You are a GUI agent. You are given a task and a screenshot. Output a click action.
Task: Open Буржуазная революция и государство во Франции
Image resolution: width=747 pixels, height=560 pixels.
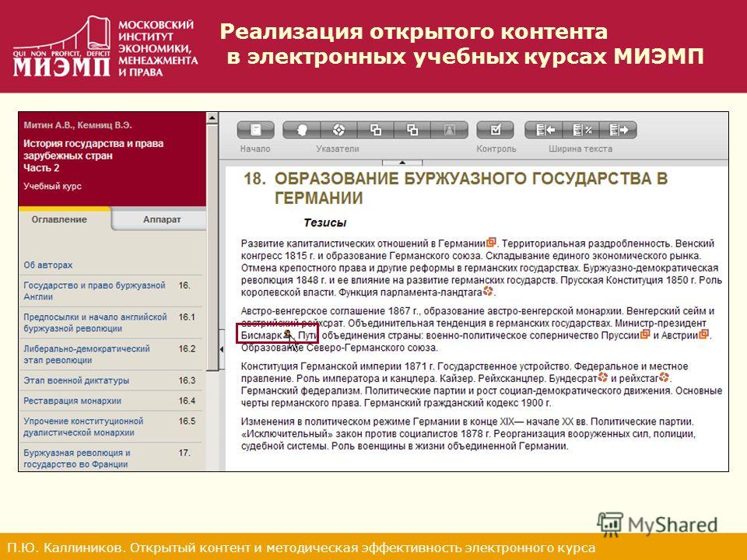coord(77,459)
